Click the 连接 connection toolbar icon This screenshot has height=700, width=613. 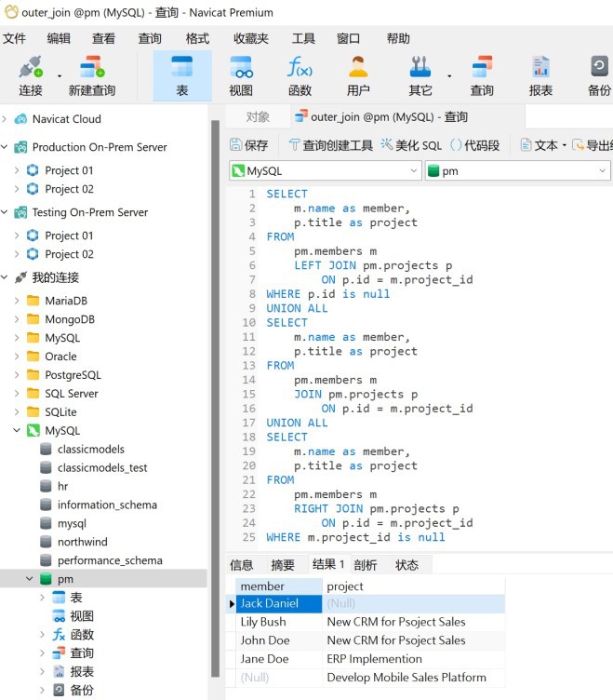[x=31, y=76]
